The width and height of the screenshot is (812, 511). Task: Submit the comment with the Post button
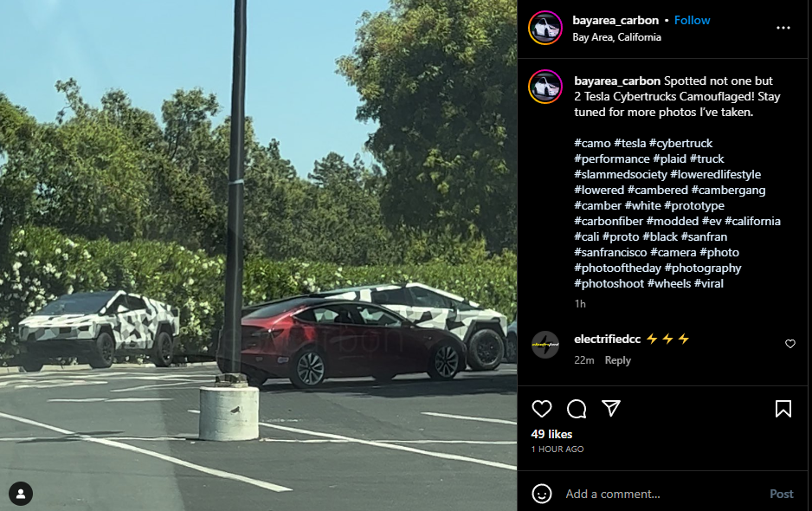(x=781, y=494)
